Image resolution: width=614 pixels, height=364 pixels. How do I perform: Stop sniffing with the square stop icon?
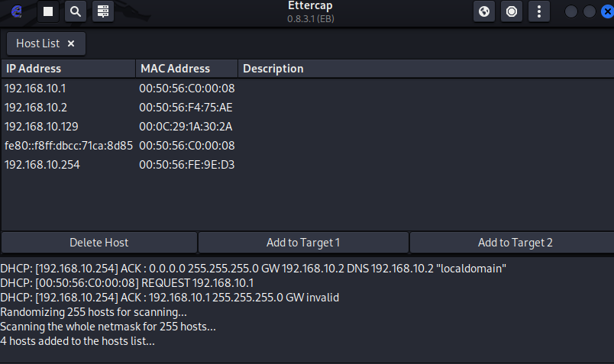point(48,11)
